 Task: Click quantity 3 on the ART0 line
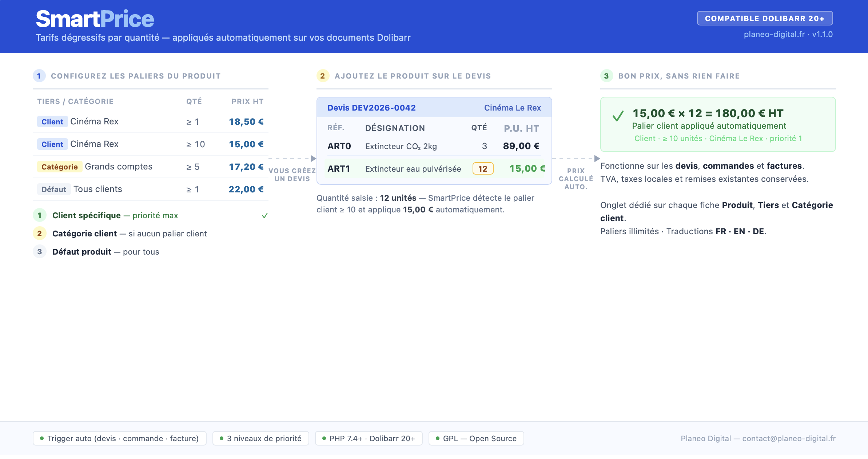(485, 146)
